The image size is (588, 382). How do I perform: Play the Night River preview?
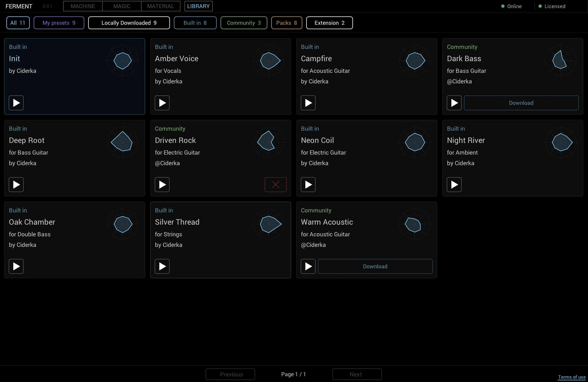coord(454,185)
